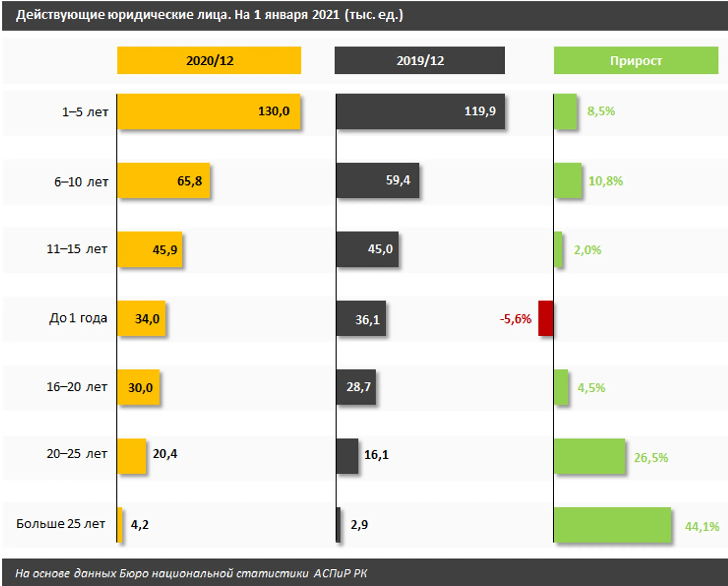728x586 pixels.
Task: Click the 30,0 yellow bar
Action: pyautogui.click(x=139, y=387)
